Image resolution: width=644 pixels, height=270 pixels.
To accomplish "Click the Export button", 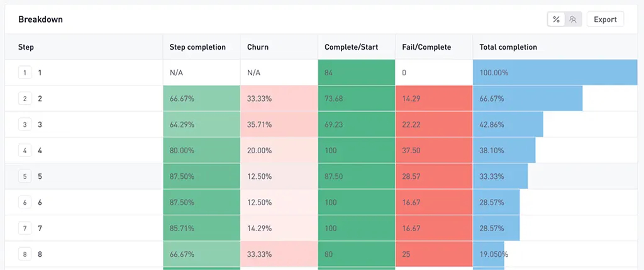I will [x=605, y=19].
